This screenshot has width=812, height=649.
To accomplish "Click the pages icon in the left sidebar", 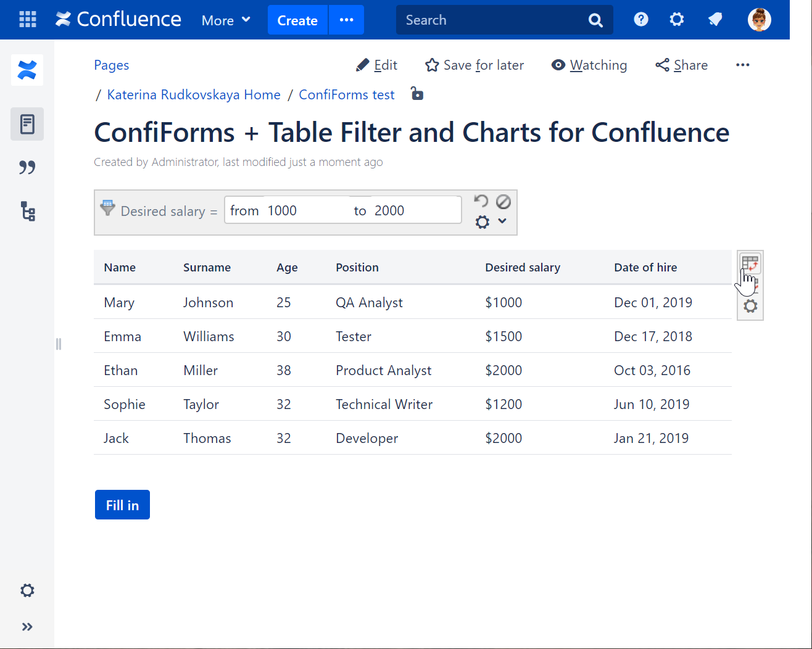I will [x=27, y=123].
